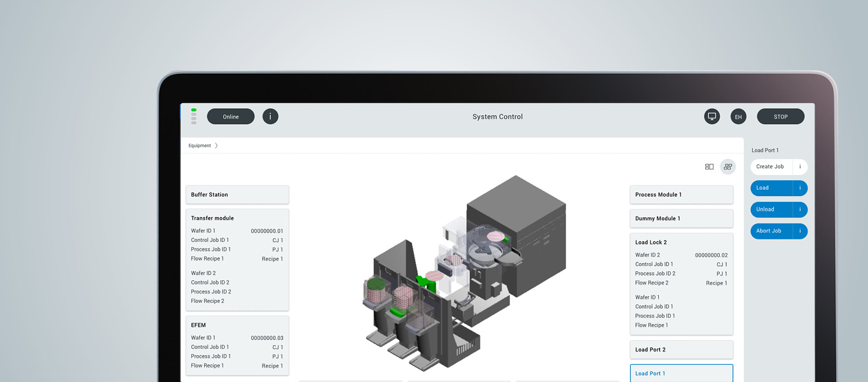Image resolution: width=868 pixels, height=382 pixels.
Task: Click the EH circular icon in the top bar
Action: pyautogui.click(x=738, y=117)
